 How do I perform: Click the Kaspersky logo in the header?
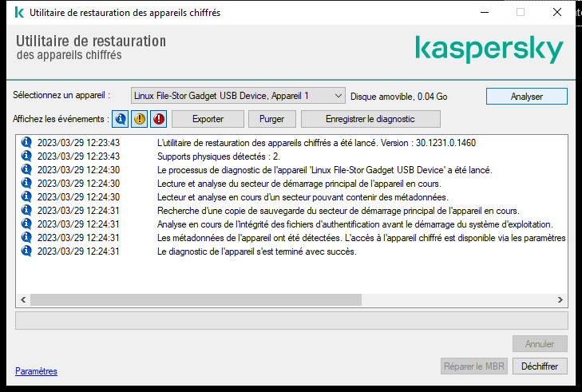pos(489,49)
